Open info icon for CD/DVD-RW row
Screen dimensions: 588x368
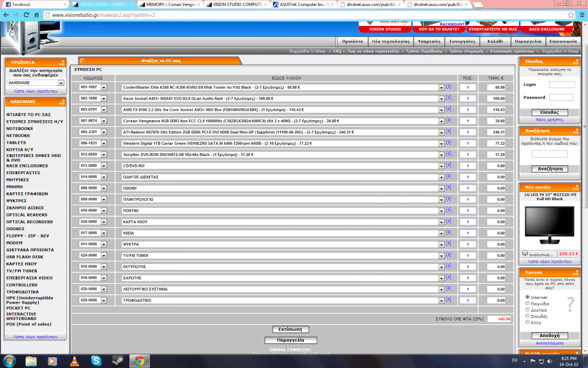(x=448, y=165)
